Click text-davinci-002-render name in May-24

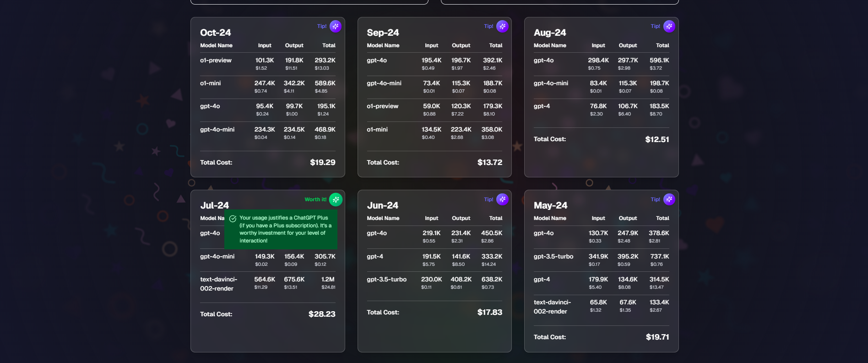point(552,307)
